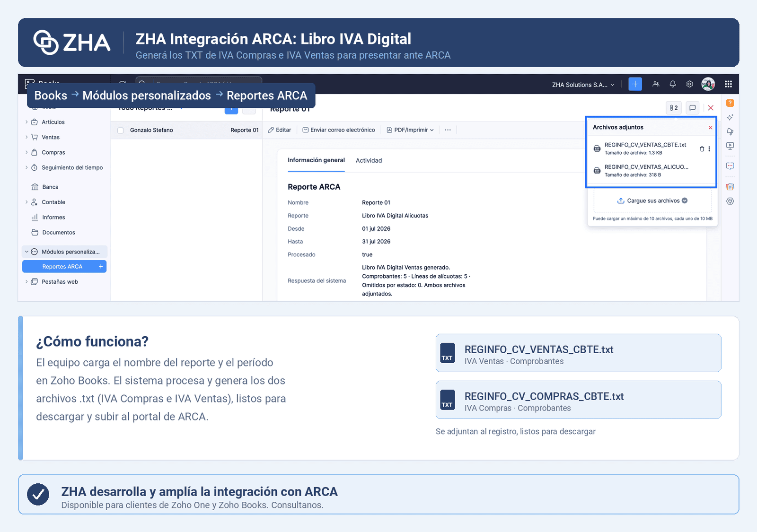Expand the Compras section chevron
Viewport: 757px width, 532px height.
point(26,152)
